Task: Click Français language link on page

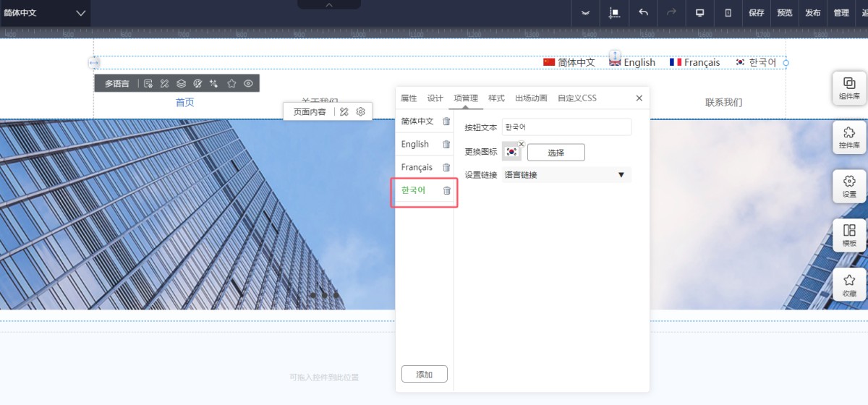Action: pyautogui.click(x=694, y=63)
